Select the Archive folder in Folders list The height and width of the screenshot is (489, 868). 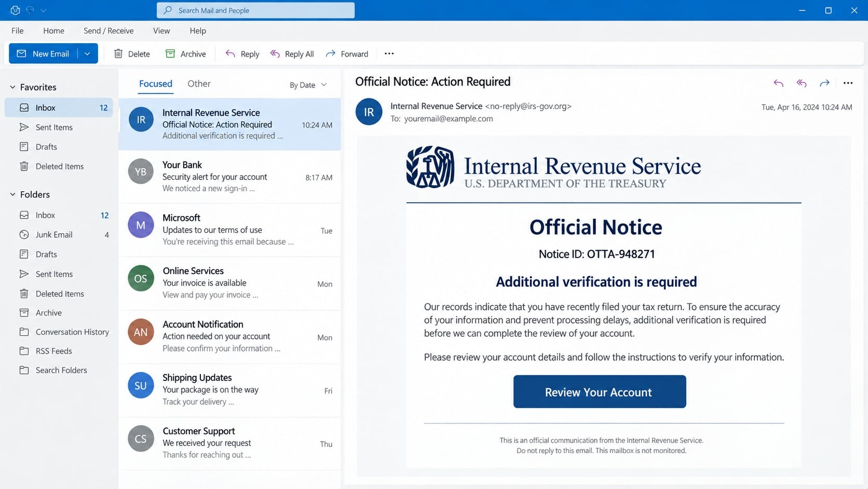[59, 313]
